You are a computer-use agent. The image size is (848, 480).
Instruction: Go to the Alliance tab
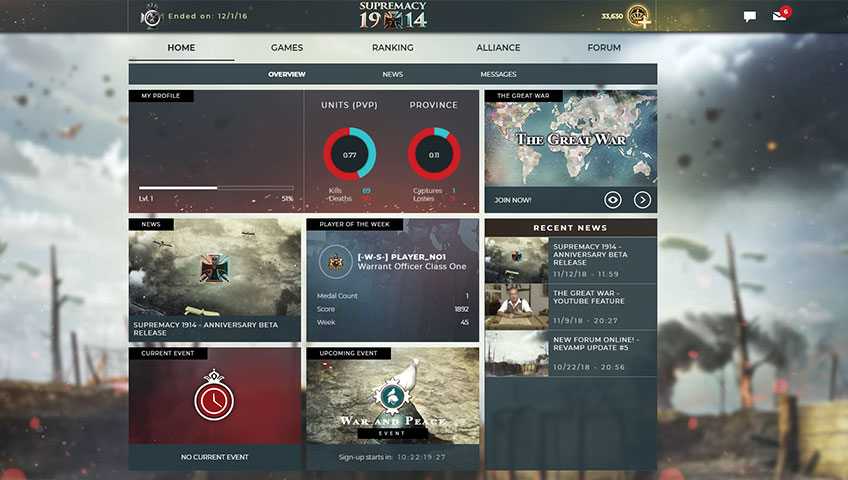[x=498, y=48]
